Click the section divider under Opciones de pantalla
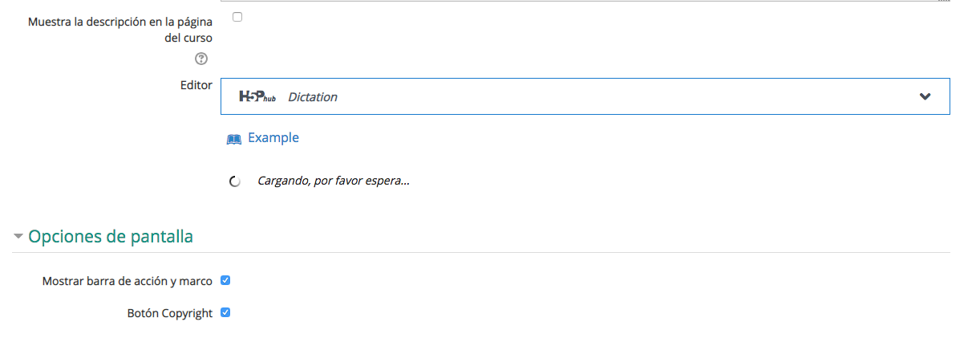 click(x=481, y=252)
